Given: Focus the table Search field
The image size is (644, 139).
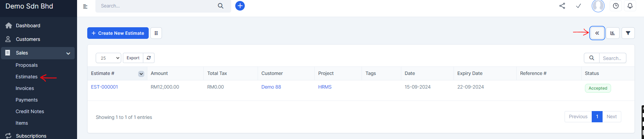Looking at the screenshot, I should (x=612, y=58).
